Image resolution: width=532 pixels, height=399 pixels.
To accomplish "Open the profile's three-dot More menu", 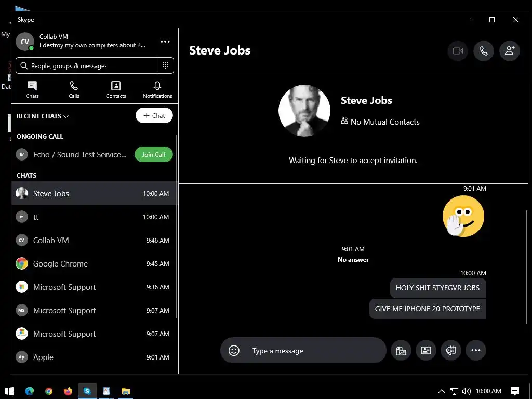I will click(165, 42).
